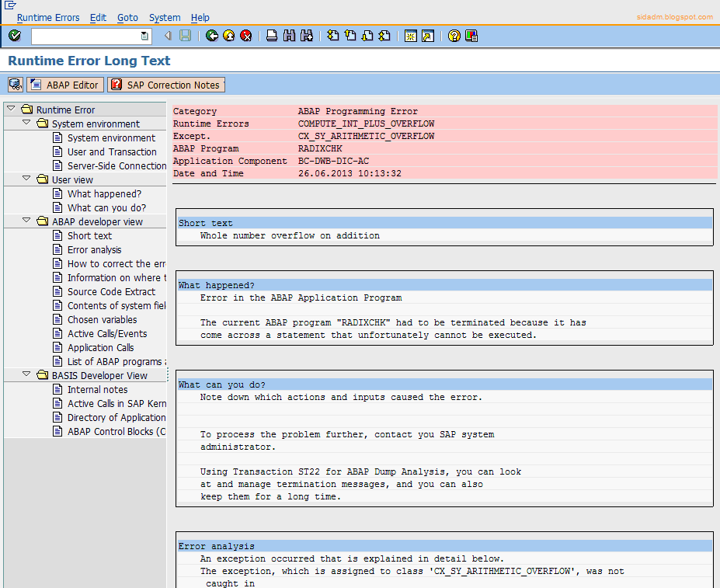Click the BASIS Developer View folder icon
This screenshot has height=588, width=720.
tap(43, 375)
